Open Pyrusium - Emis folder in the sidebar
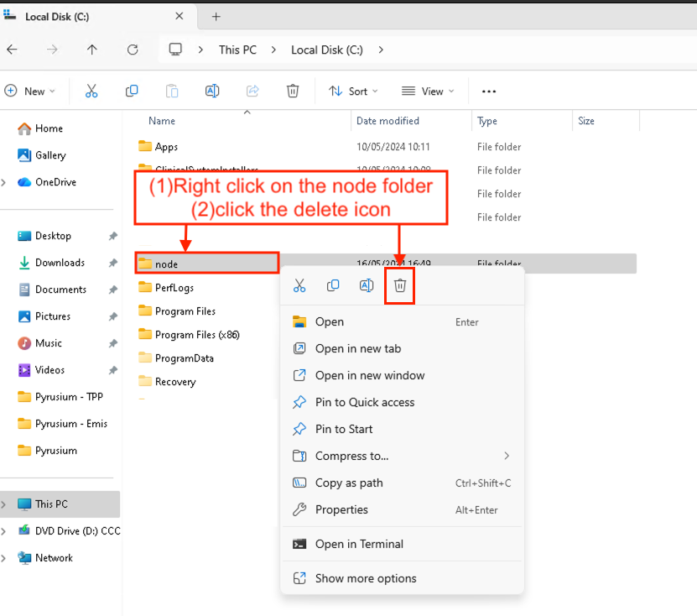The height and width of the screenshot is (616, 697). coord(62,424)
